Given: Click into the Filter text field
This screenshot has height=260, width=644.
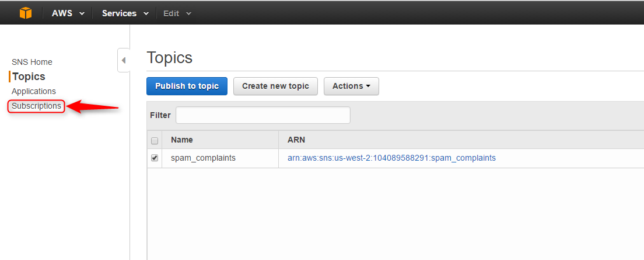Looking at the screenshot, I should pyautogui.click(x=262, y=115).
